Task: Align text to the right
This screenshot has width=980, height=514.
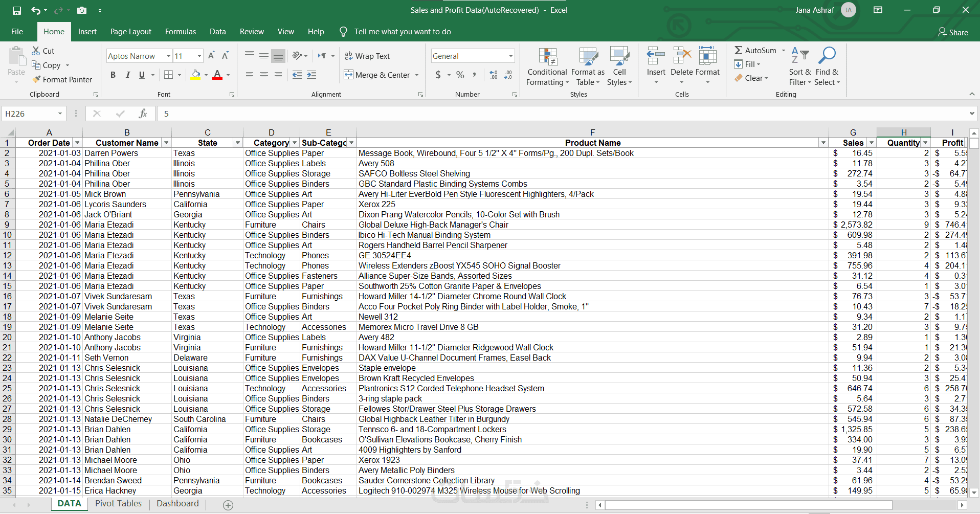Action: point(278,75)
